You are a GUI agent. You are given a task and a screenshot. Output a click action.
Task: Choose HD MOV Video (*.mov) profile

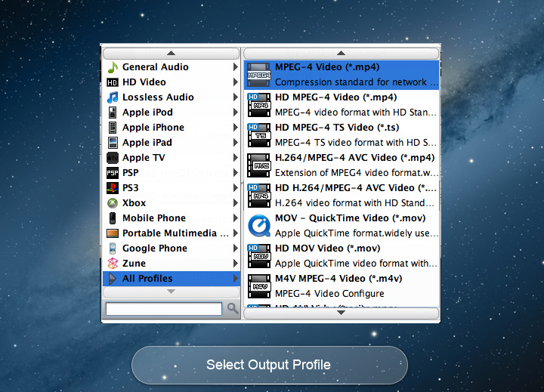click(342, 256)
